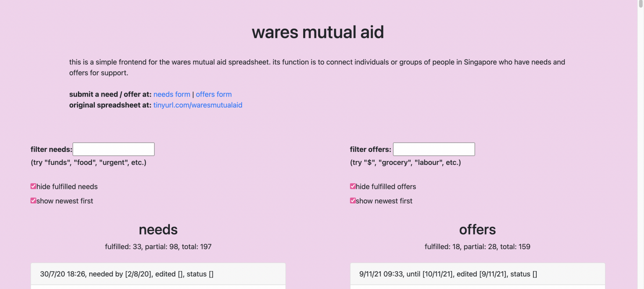Image resolution: width=644 pixels, height=289 pixels.
Task: Select the filter needs hint text
Action: (88, 162)
